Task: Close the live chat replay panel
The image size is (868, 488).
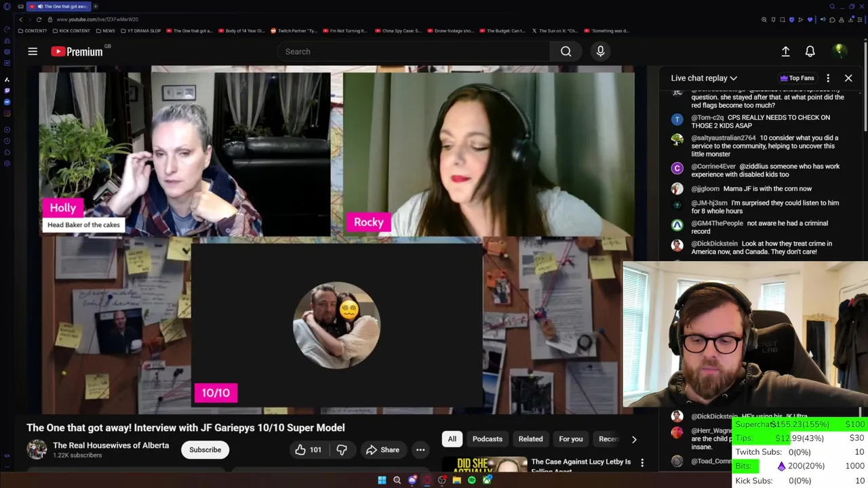Action: (x=848, y=78)
